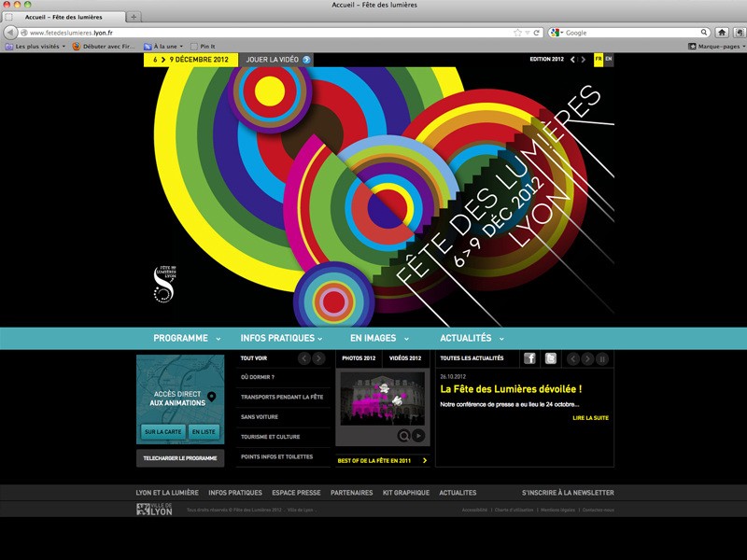Show next news item arrow
Screen dimensions: 747x560
click(x=587, y=358)
